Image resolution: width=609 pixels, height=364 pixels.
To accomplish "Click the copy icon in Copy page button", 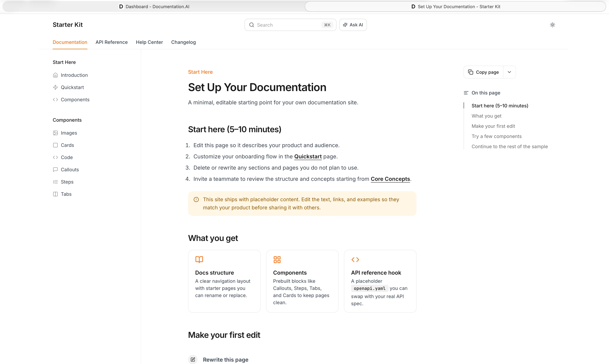I will click(470, 72).
